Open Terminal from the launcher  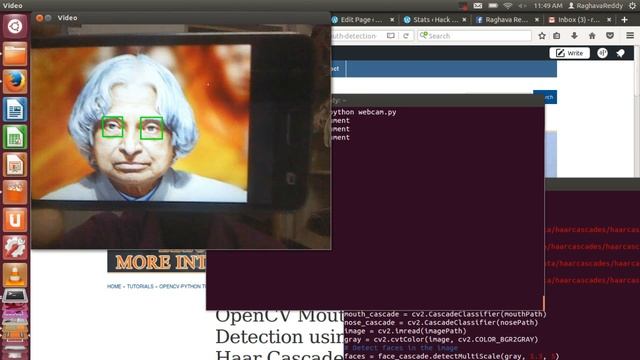click(15, 296)
